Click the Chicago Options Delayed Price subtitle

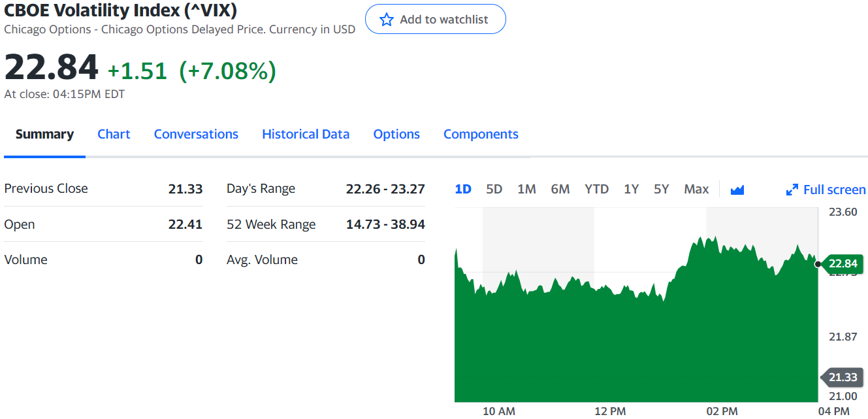[x=180, y=29]
